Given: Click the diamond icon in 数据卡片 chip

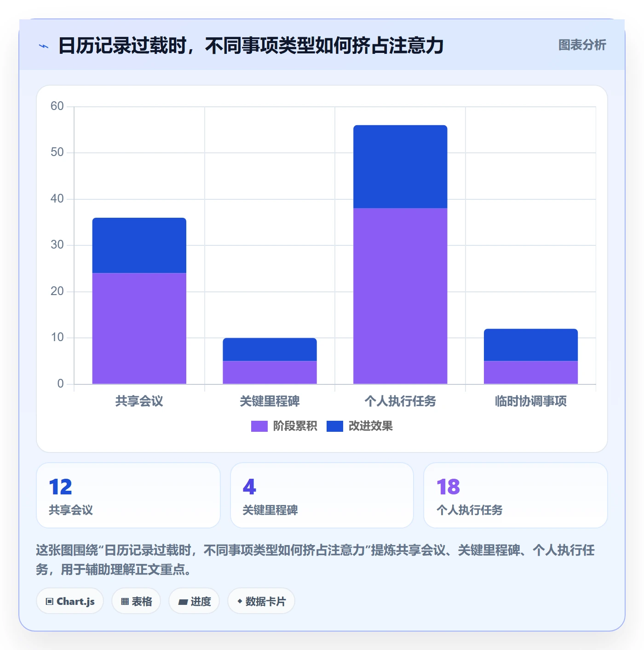Looking at the screenshot, I should click(x=240, y=601).
